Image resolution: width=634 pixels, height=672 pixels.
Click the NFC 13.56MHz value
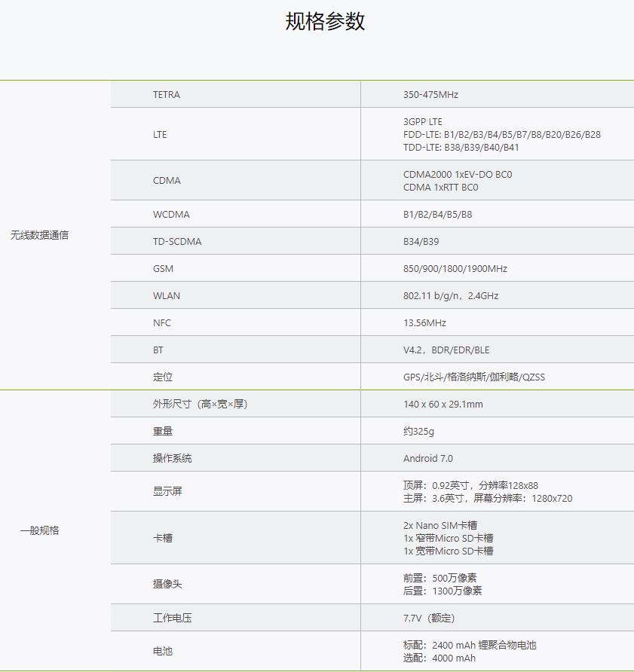click(424, 323)
